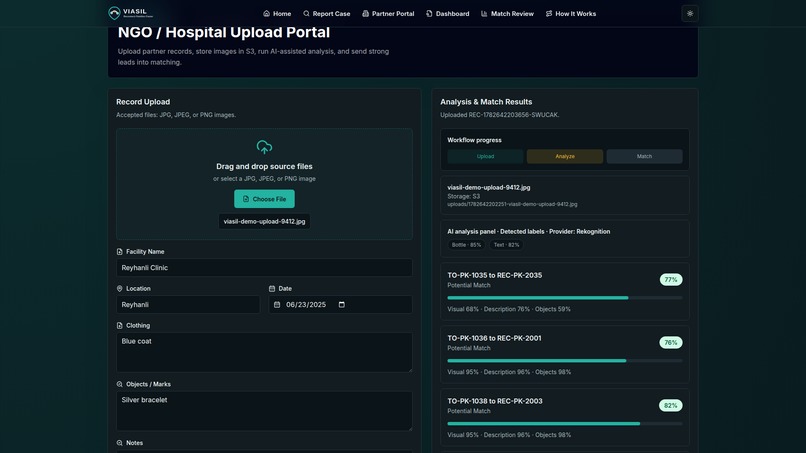Open the Partner Portal tab
Viewport: 806px width, 453px height.
pos(388,14)
